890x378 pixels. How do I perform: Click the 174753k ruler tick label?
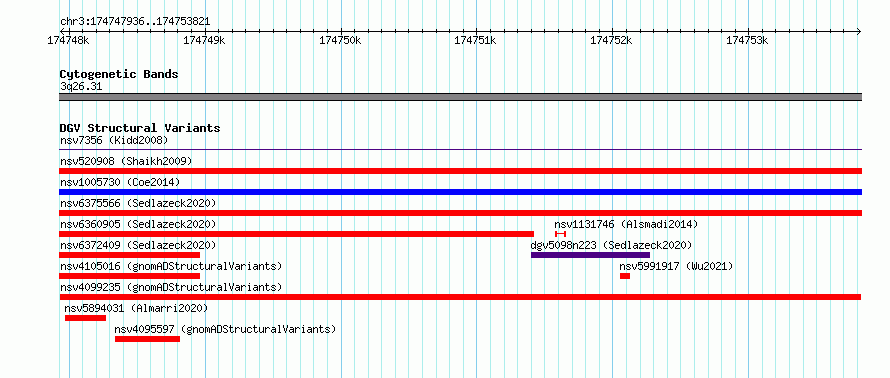pyautogui.click(x=747, y=41)
